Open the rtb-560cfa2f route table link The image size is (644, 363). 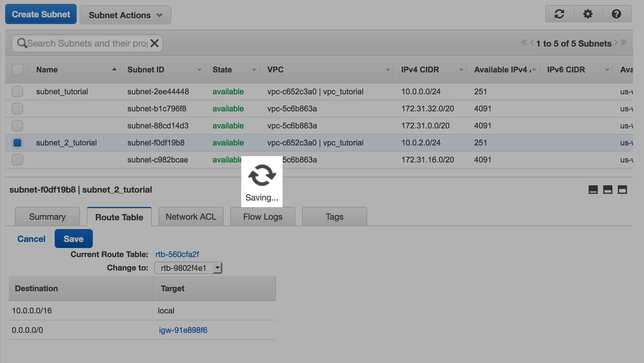177,254
